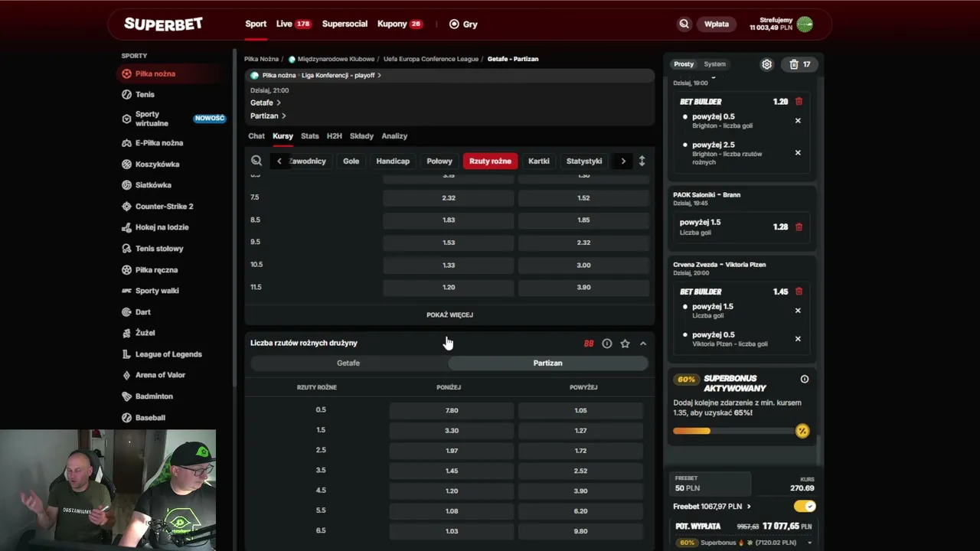Open Partizan team page arrow
The image size is (980, 551).
point(284,116)
